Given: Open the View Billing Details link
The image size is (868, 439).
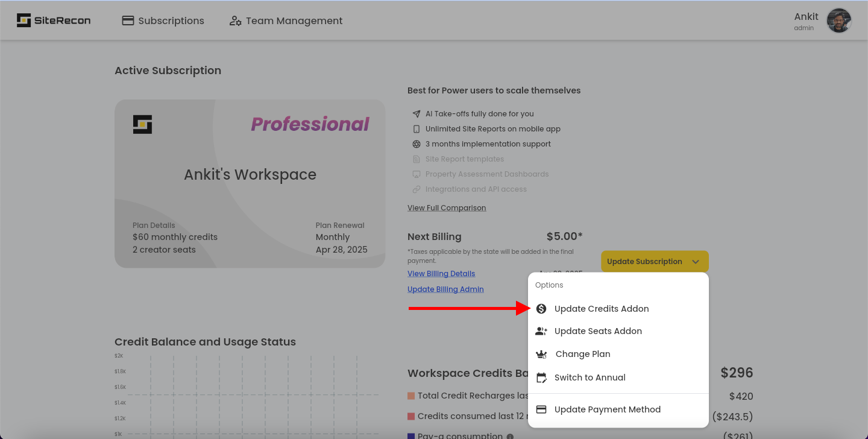Looking at the screenshot, I should (x=441, y=273).
